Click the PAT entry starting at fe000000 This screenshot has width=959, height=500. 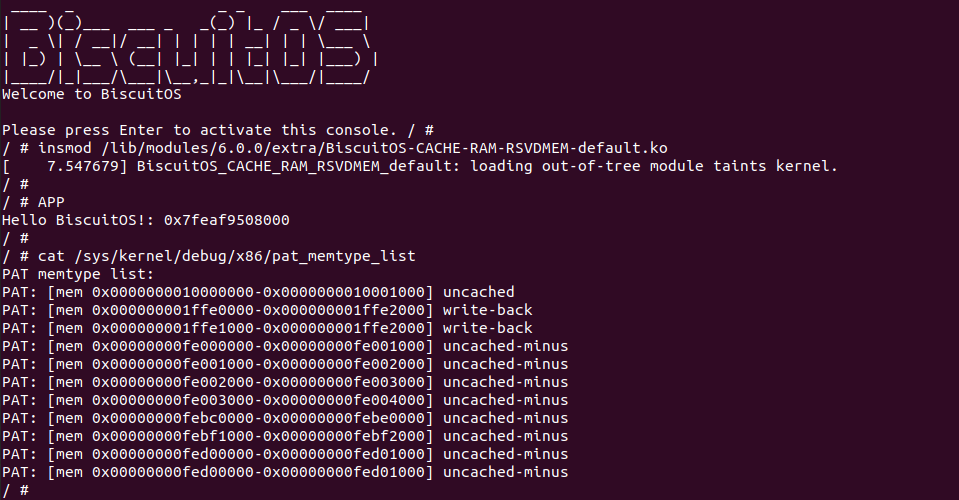click(x=285, y=346)
